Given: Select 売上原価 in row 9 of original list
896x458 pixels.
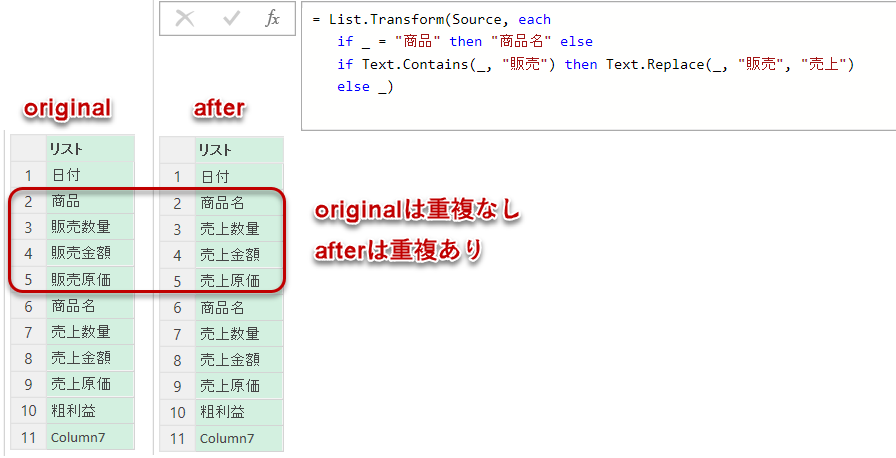Looking at the screenshot, I should click(x=90, y=384).
